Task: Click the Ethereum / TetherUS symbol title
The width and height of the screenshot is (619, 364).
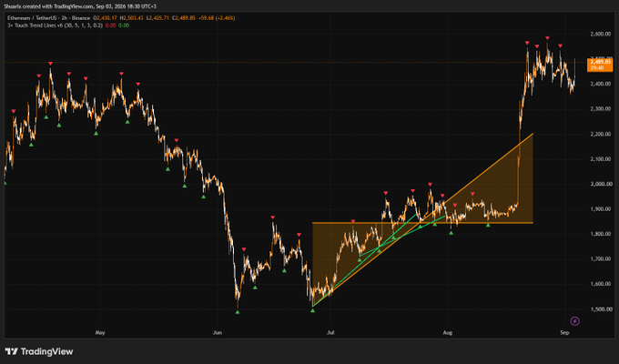Action: coord(48,18)
